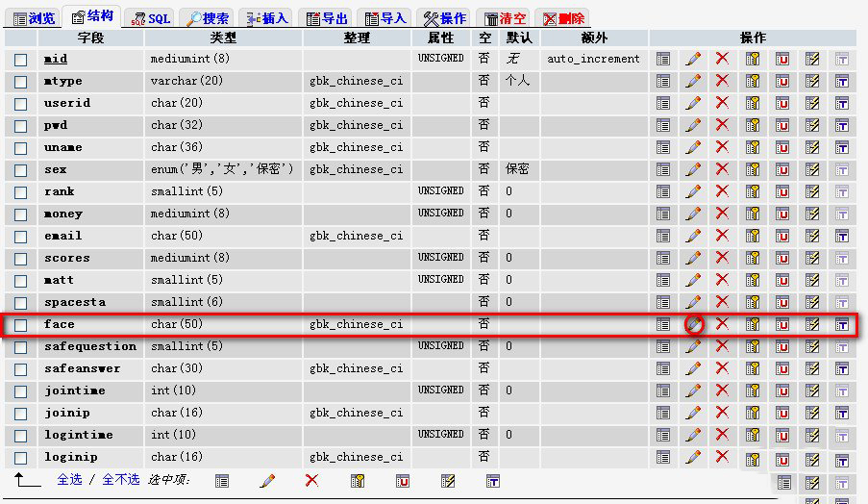Browse distinct values of the sex field
Viewport: 868px width, 504px height.
coord(663,169)
